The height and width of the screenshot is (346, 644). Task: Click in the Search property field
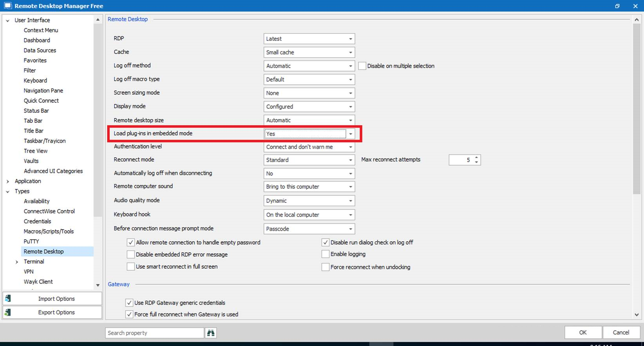point(154,333)
